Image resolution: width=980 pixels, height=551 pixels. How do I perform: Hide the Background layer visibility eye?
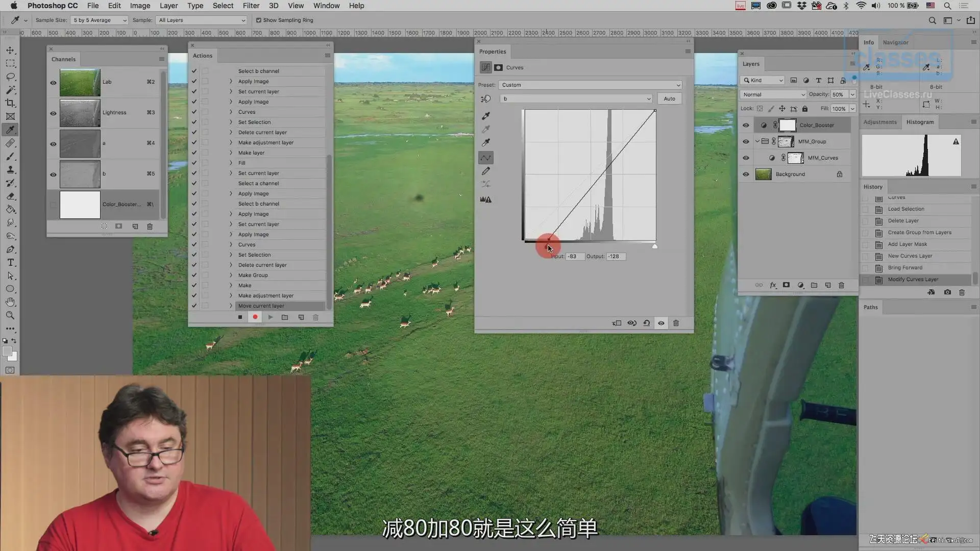746,174
